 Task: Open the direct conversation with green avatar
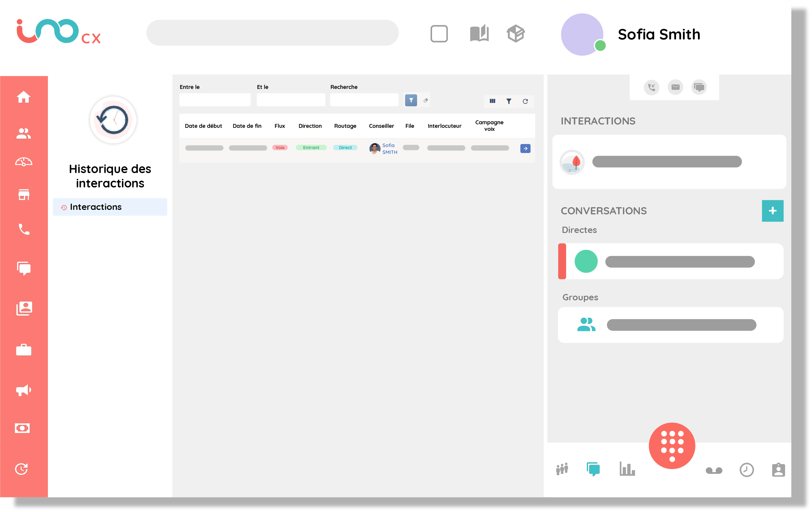pyautogui.click(x=670, y=261)
